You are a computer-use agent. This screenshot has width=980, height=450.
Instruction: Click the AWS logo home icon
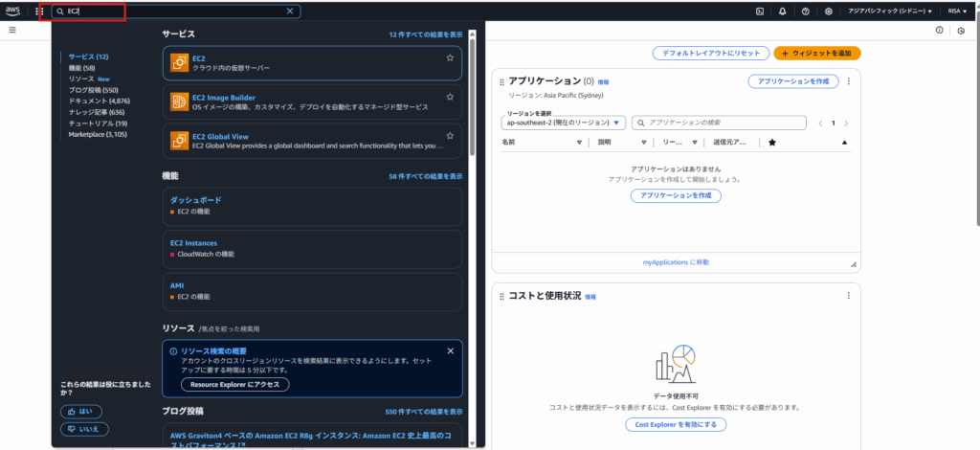point(12,11)
